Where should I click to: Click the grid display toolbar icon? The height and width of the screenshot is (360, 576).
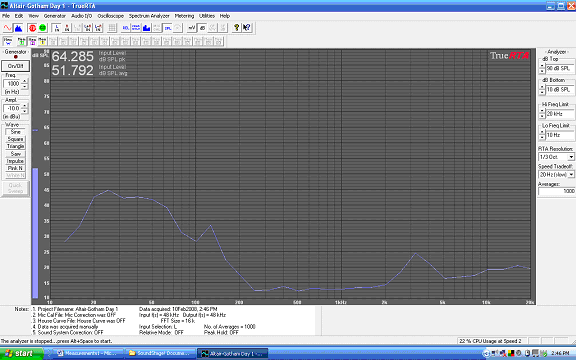pos(112,28)
